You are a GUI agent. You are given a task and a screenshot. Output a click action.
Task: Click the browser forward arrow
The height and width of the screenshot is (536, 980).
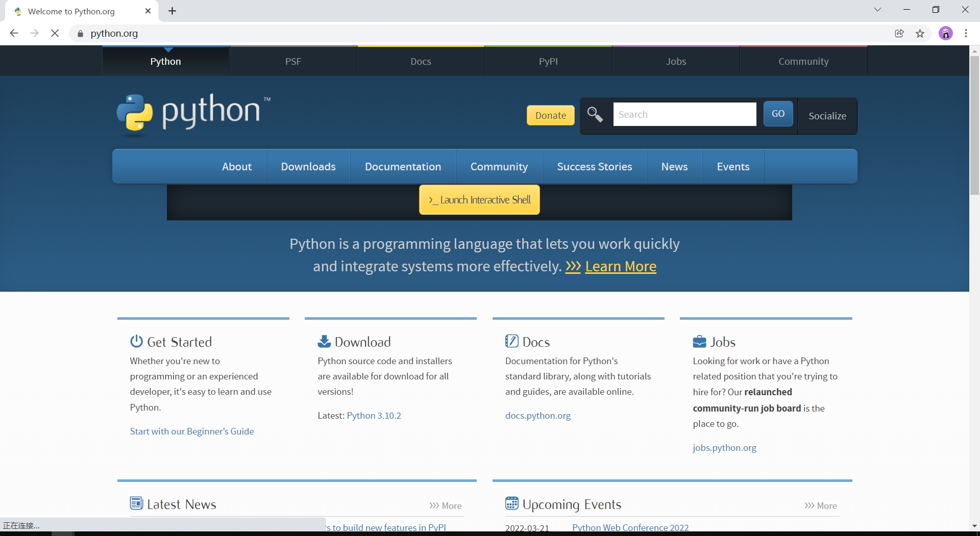34,33
